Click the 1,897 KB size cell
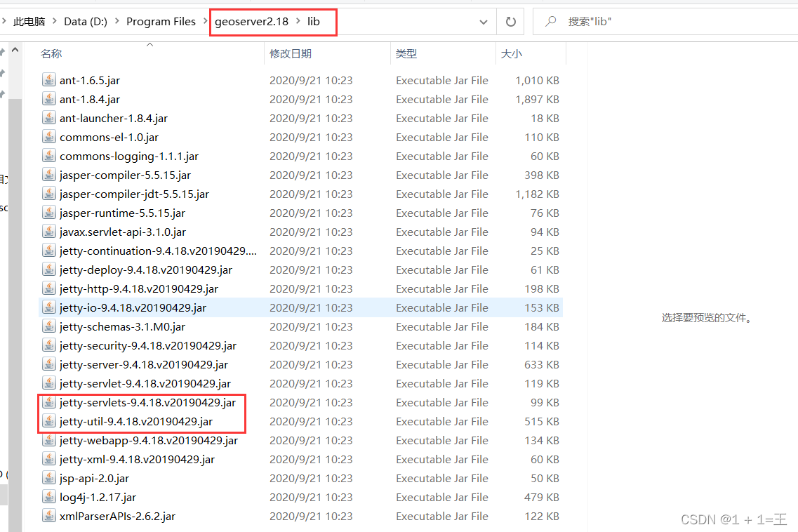The image size is (798, 532). [x=537, y=99]
